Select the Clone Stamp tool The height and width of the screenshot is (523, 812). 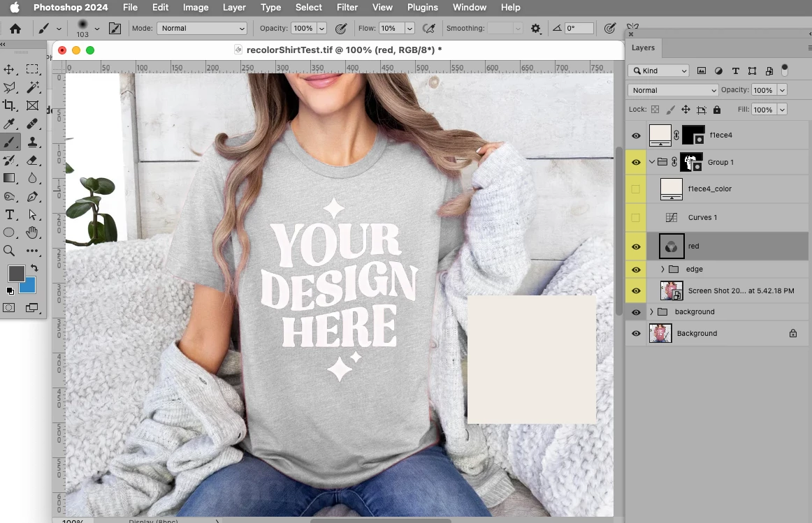click(32, 142)
